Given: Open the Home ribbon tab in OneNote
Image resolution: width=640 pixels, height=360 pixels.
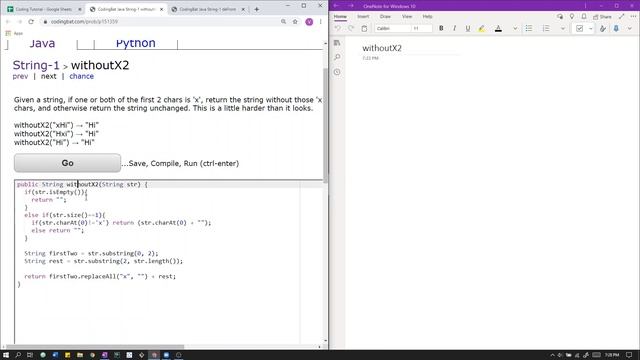Looking at the screenshot, I should [x=340, y=17].
